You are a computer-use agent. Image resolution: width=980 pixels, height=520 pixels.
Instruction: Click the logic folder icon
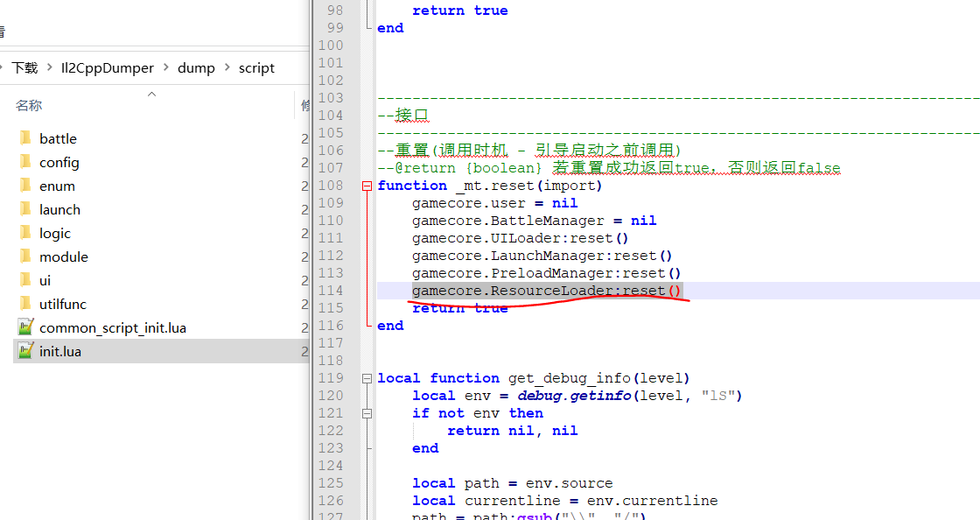click(24, 233)
